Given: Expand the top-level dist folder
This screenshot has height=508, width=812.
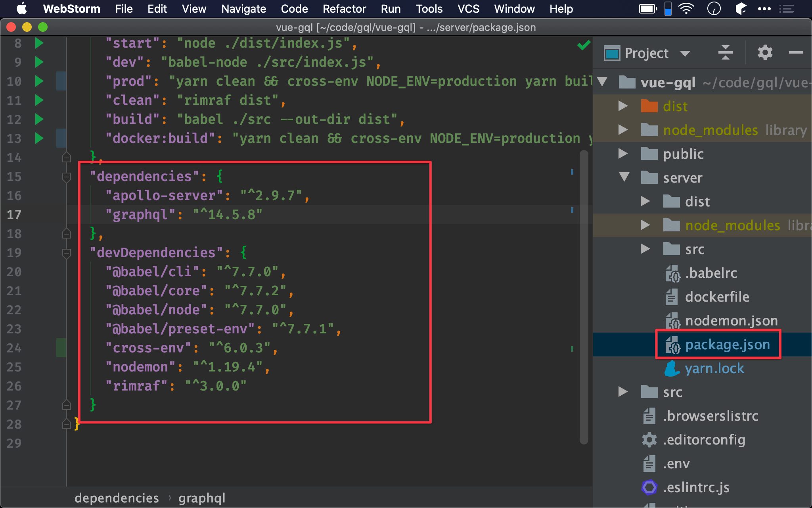Looking at the screenshot, I should (623, 106).
